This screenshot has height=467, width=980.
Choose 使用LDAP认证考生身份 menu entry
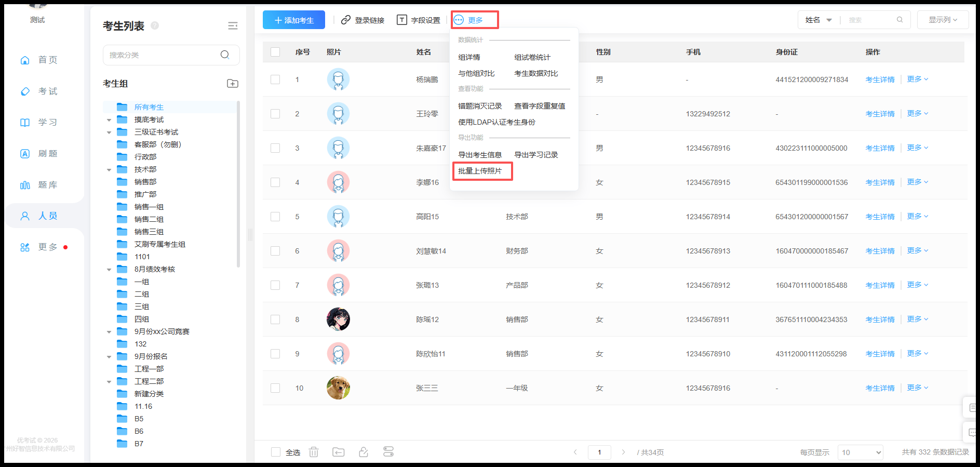tap(496, 122)
